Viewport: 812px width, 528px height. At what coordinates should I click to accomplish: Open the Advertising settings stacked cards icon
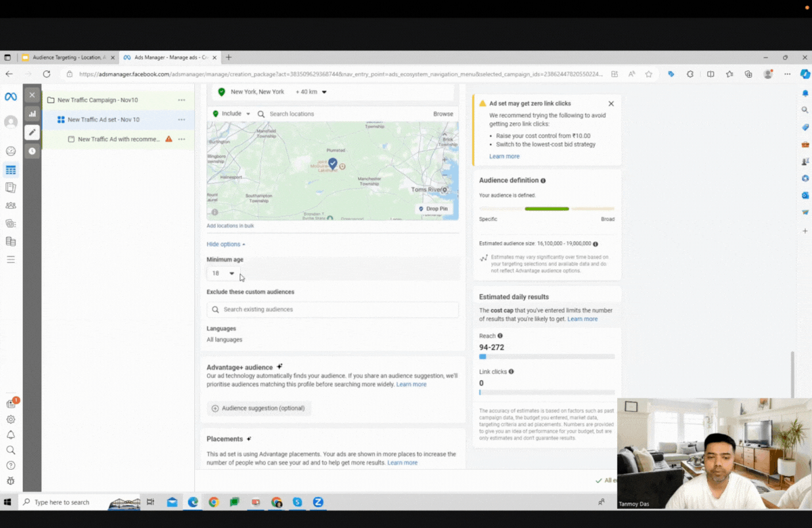coord(11,223)
